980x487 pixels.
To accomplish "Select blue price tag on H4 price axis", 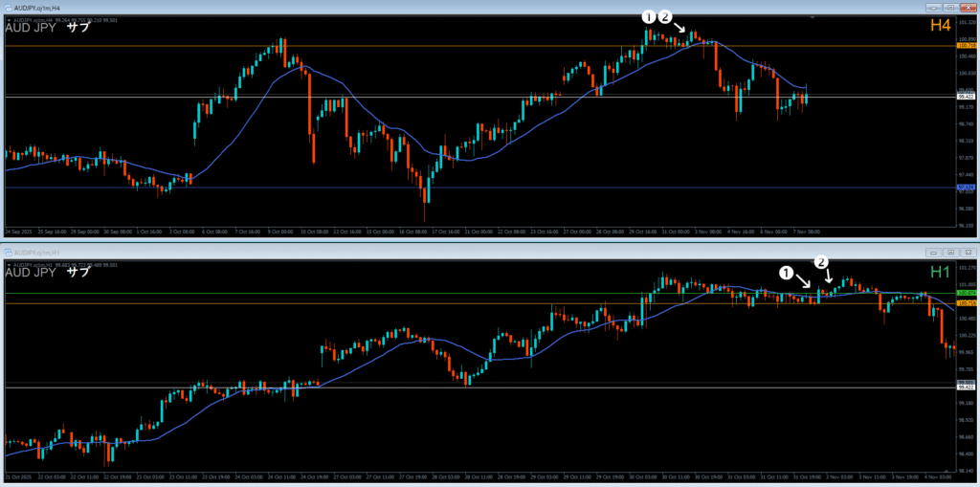I will tap(967, 188).
